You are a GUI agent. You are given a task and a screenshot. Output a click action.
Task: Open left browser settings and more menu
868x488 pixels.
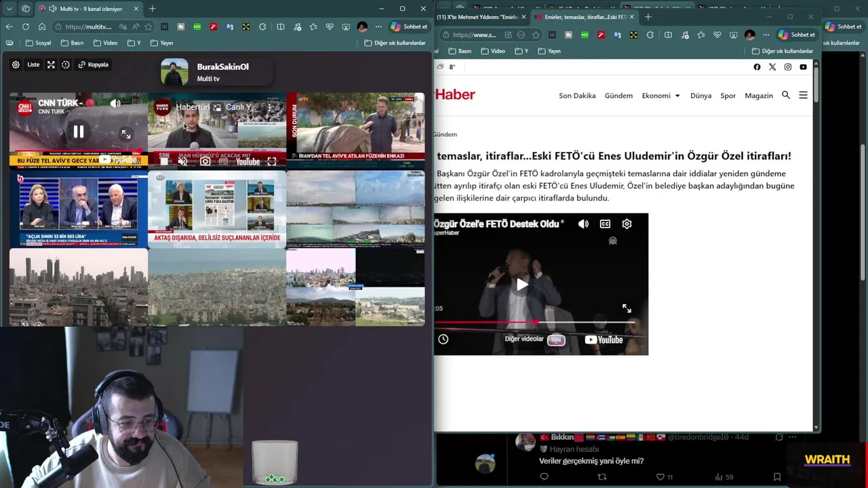pyautogui.click(x=378, y=26)
